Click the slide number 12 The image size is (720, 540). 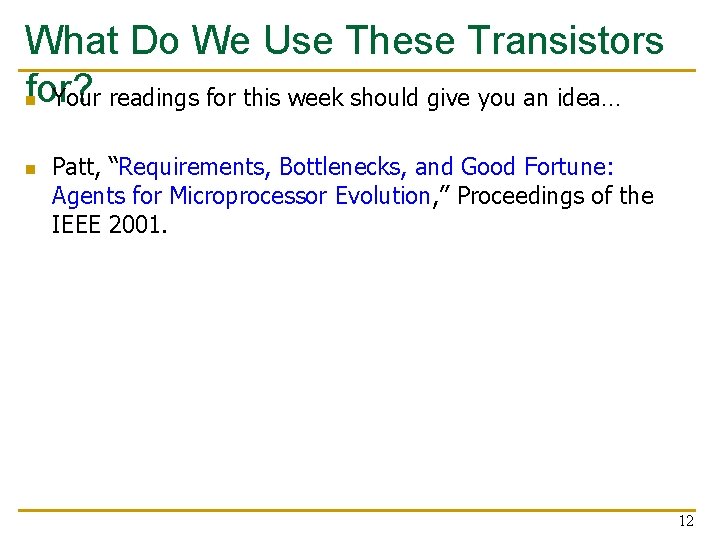(686, 521)
